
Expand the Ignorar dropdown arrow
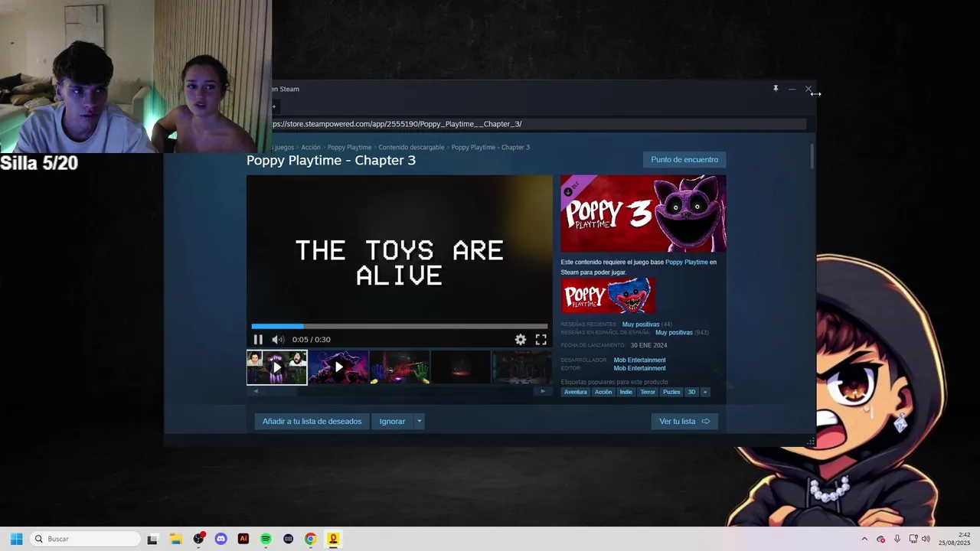coord(419,422)
